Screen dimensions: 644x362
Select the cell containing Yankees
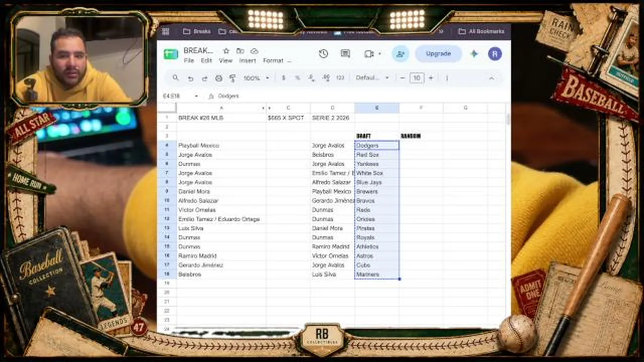(377, 164)
